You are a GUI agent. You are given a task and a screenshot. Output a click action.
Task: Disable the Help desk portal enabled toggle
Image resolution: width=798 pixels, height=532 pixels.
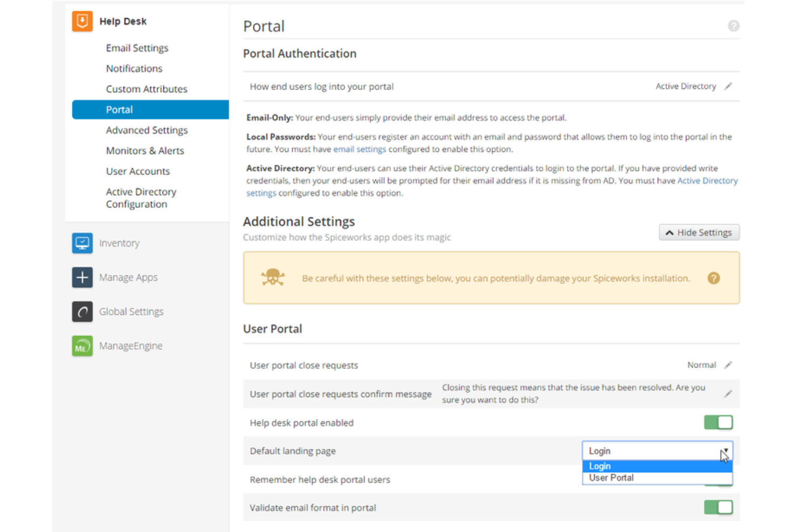718,423
